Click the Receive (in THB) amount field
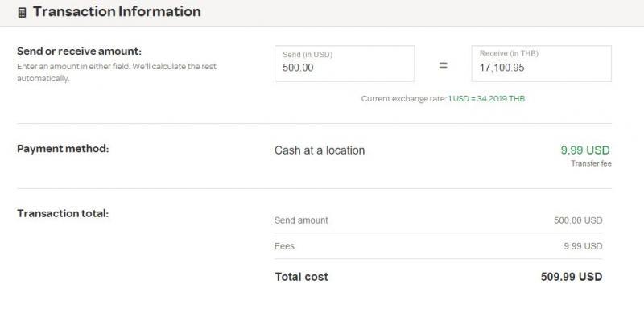This screenshot has height=309, width=644. pos(541,64)
